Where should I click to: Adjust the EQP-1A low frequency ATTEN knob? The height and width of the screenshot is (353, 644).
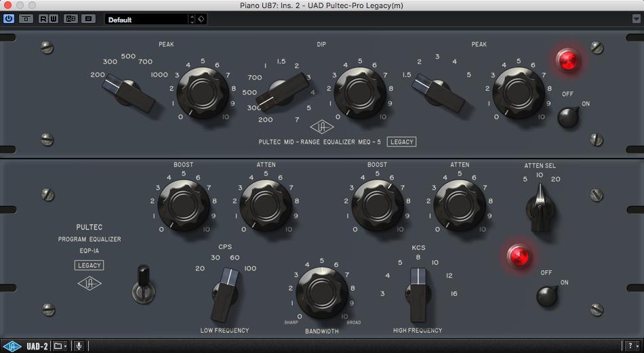tap(266, 205)
